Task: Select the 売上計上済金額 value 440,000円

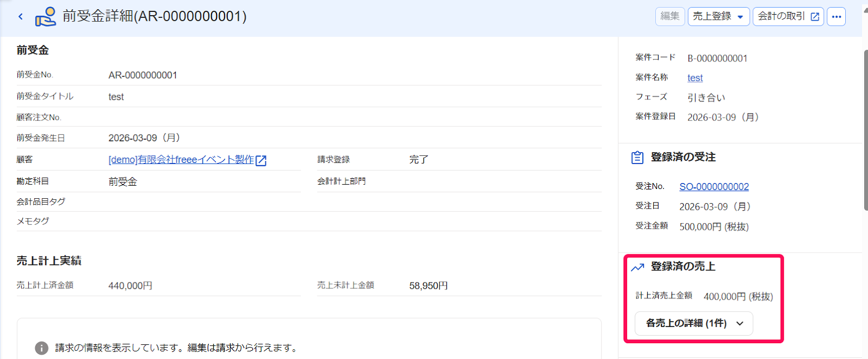Action: point(130,286)
